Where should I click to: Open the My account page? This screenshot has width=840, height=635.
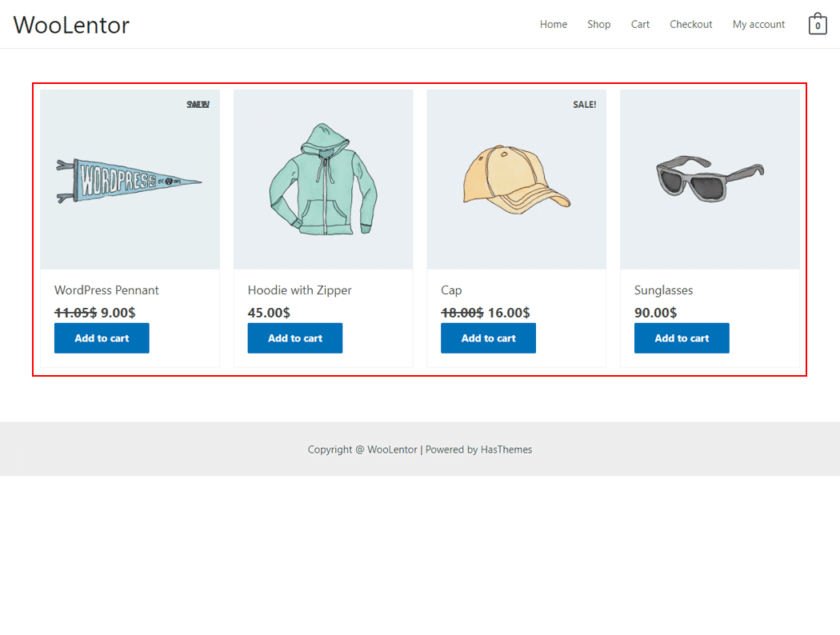(758, 25)
